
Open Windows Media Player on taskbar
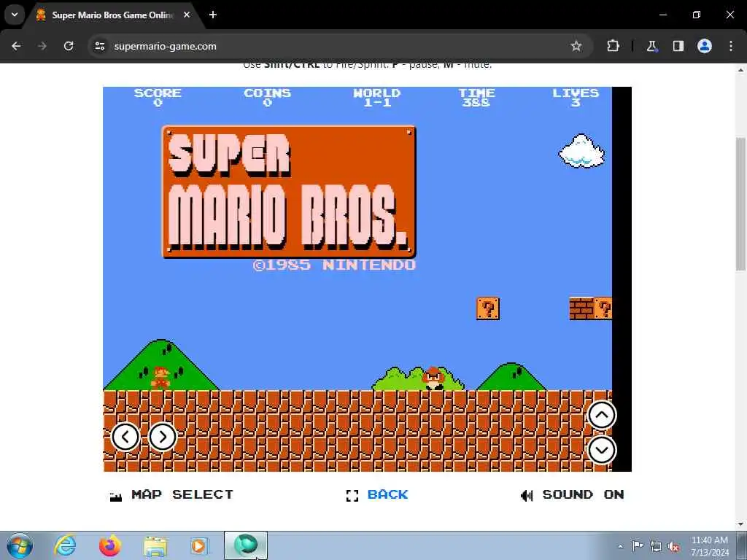click(x=199, y=545)
